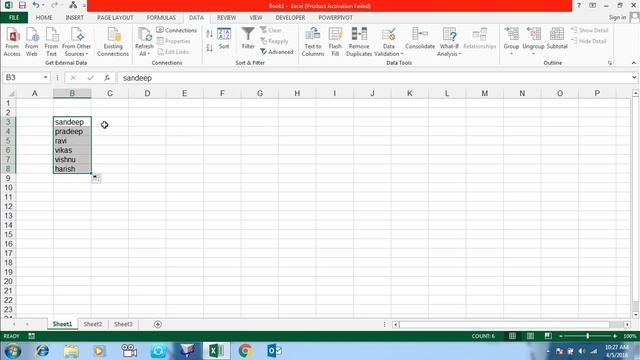Viewport: 640px width, 360px height.
Task: Import data From Web
Action: coord(31,42)
